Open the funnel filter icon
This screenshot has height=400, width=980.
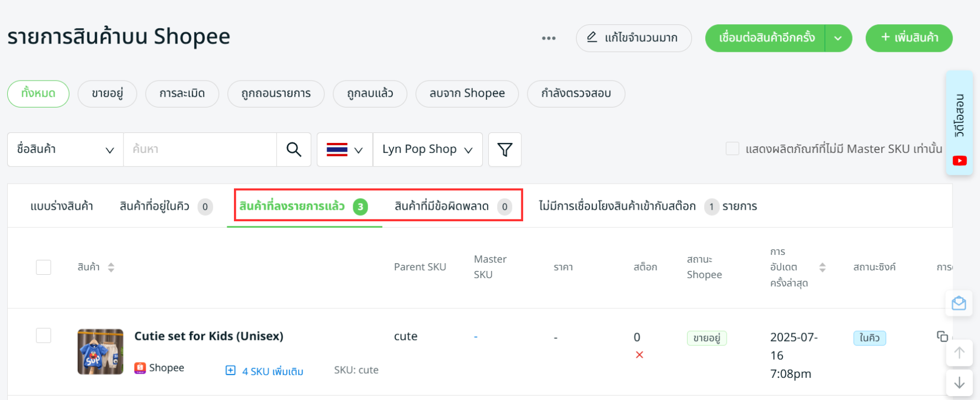coord(505,150)
